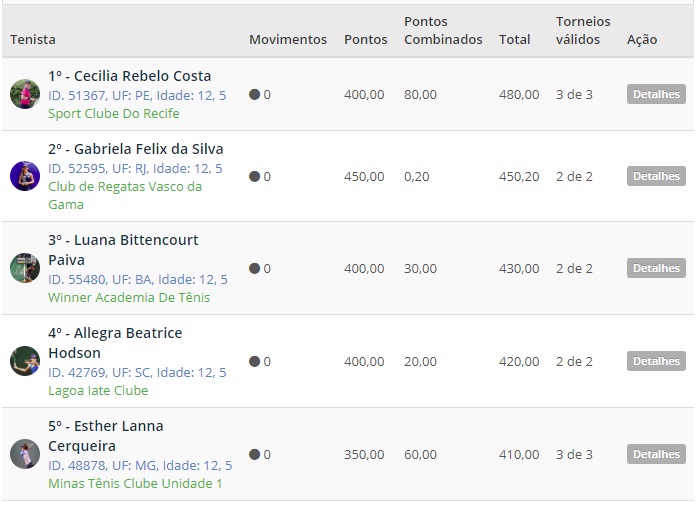697x505 pixels.
Task: Open Detalhes for Gabriela Felix da Silva
Action: pos(656,176)
